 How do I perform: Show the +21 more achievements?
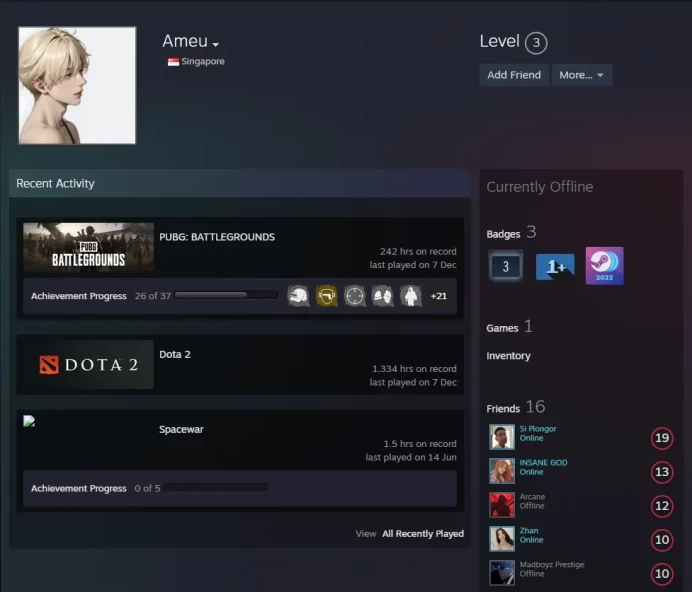(x=439, y=296)
